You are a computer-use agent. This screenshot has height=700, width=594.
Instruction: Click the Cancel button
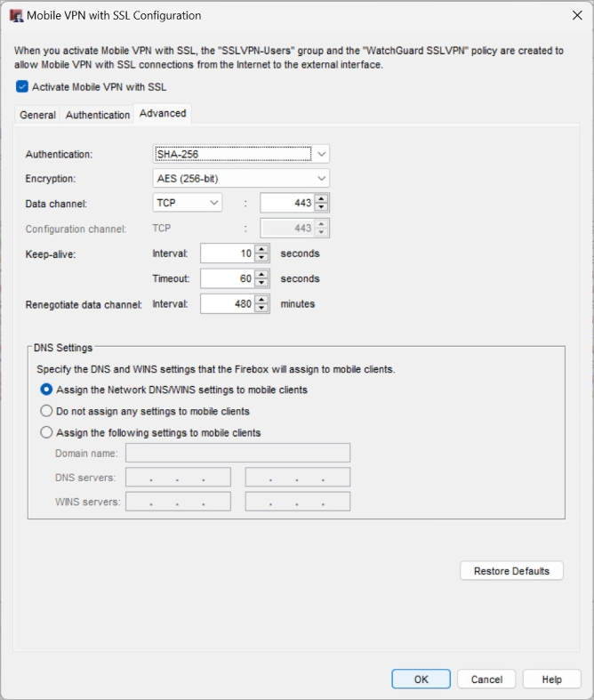(x=486, y=680)
